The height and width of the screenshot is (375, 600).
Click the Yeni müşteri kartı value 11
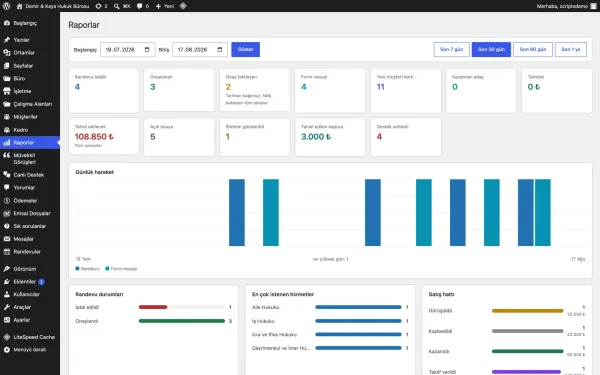tap(380, 87)
